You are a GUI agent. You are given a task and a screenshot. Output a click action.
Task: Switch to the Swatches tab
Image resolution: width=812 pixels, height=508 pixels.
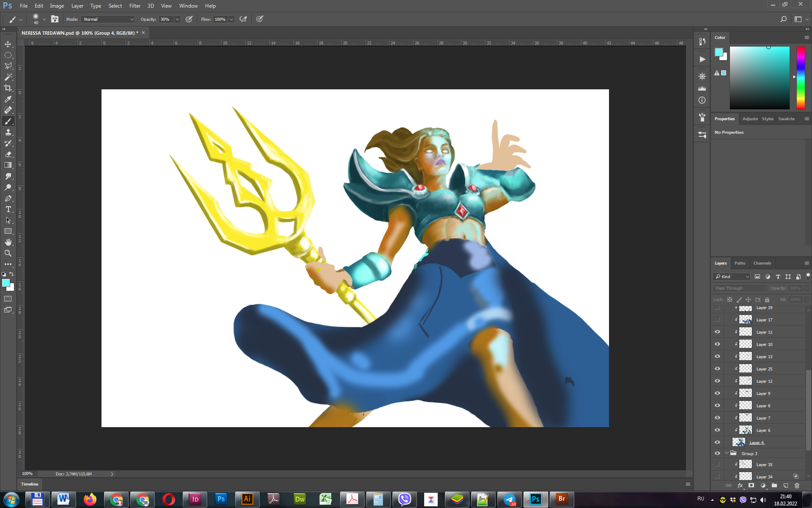(787, 119)
